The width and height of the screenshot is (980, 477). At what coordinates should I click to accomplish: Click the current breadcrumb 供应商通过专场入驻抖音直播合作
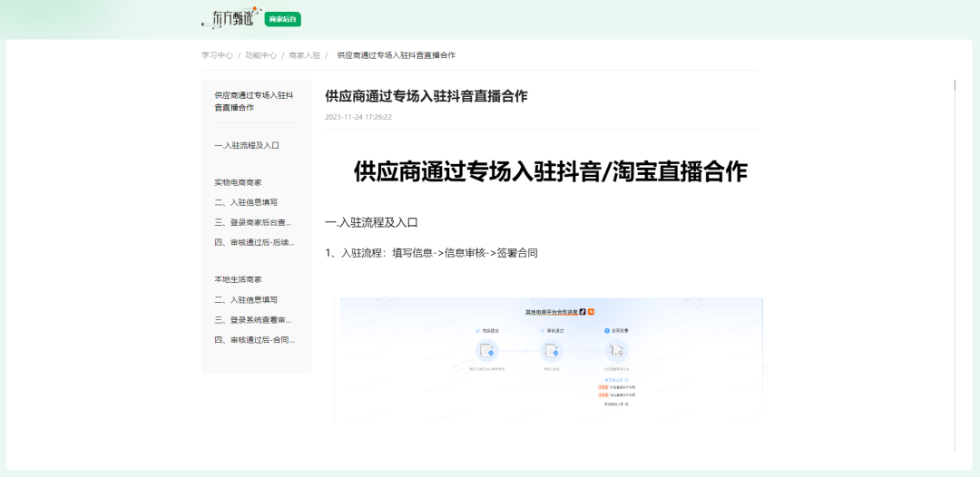tap(397, 55)
